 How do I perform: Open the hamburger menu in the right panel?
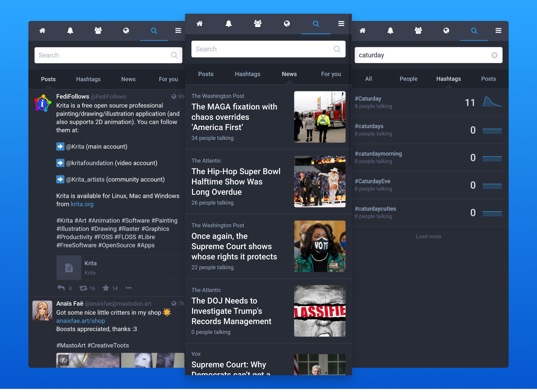pyautogui.click(x=498, y=31)
